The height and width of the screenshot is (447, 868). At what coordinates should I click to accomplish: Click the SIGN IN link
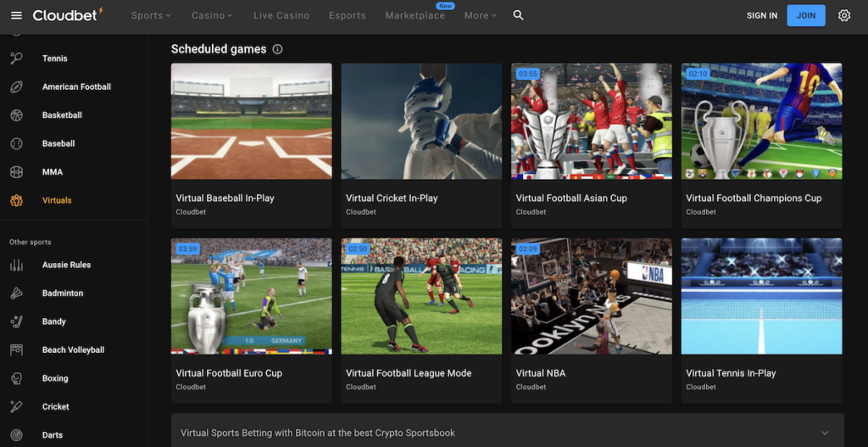tap(762, 15)
